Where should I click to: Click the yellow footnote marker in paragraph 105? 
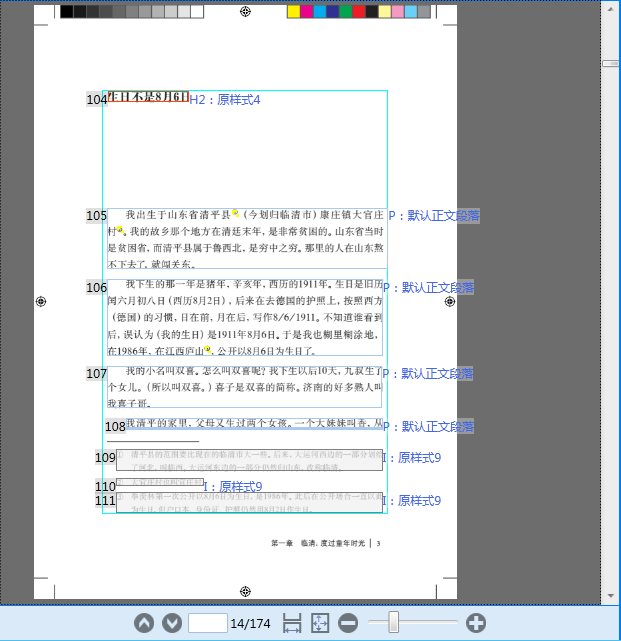coord(236,213)
